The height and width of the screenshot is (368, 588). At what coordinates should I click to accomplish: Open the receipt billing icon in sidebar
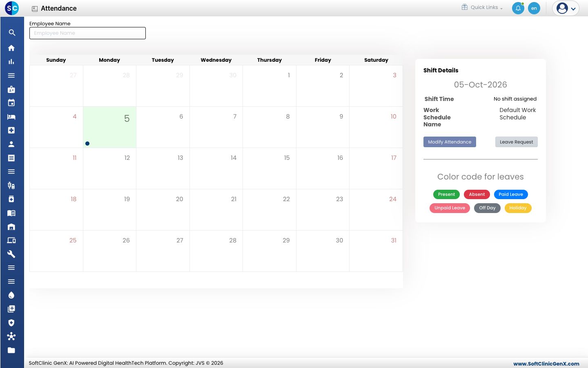11,158
